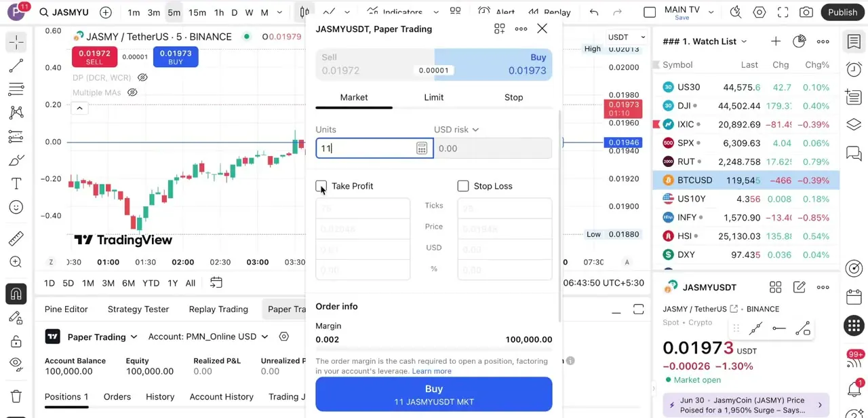Click the JASMYU symbol search box
The height and width of the screenshot is (418, 868).
coord(64,12)
